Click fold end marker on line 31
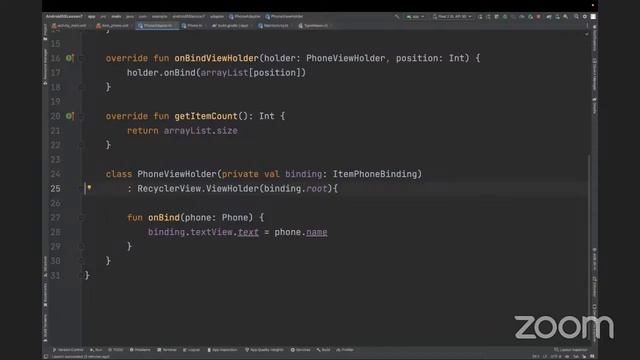This screenshot has height=360, width=640. [x=82, y=276]
